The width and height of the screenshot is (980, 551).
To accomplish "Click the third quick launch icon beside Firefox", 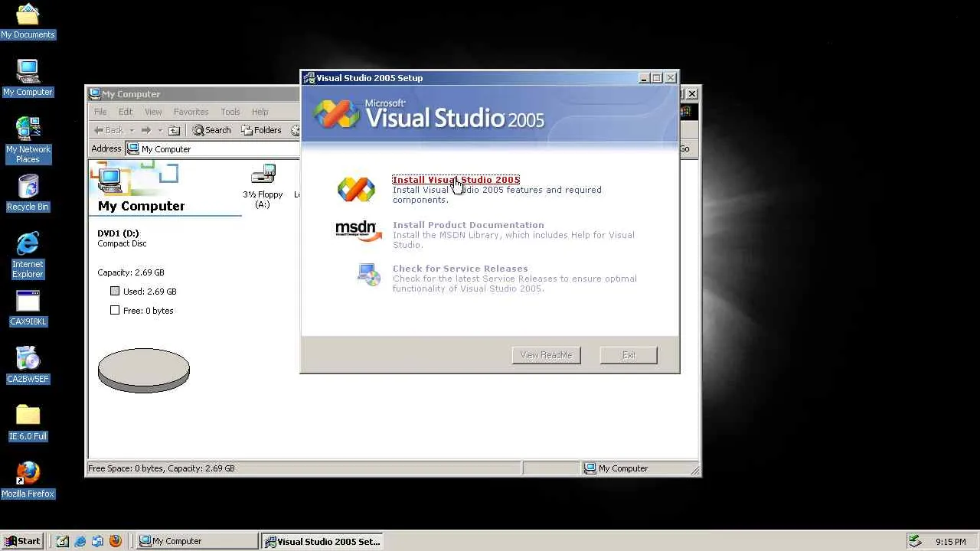I will pos(98,541).
